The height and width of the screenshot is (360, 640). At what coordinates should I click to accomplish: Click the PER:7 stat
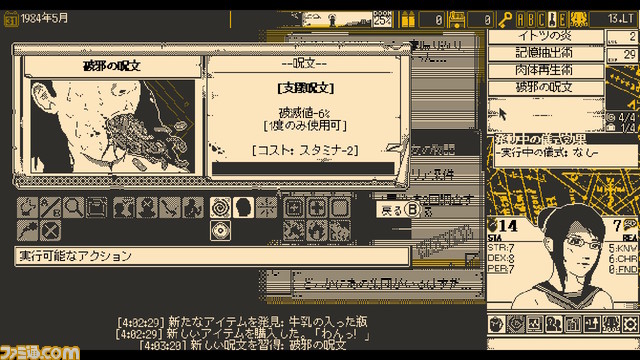pyautogui.click(x=501, y=269)
